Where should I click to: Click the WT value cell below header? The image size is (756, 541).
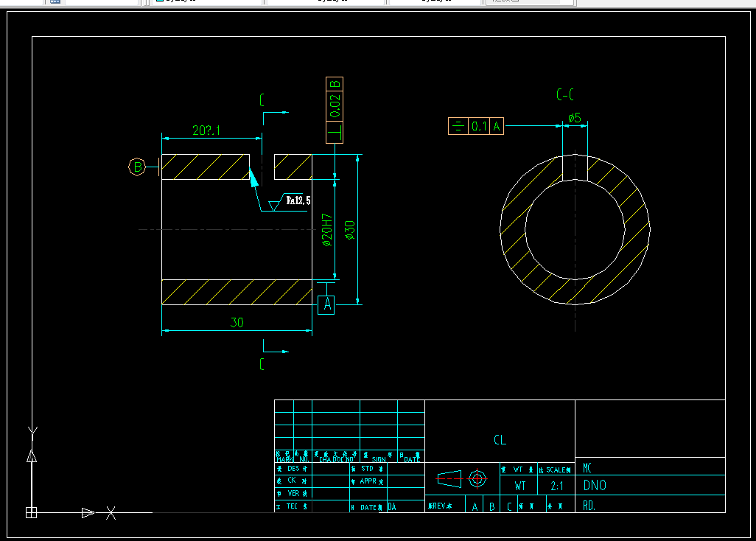(519, 486)
